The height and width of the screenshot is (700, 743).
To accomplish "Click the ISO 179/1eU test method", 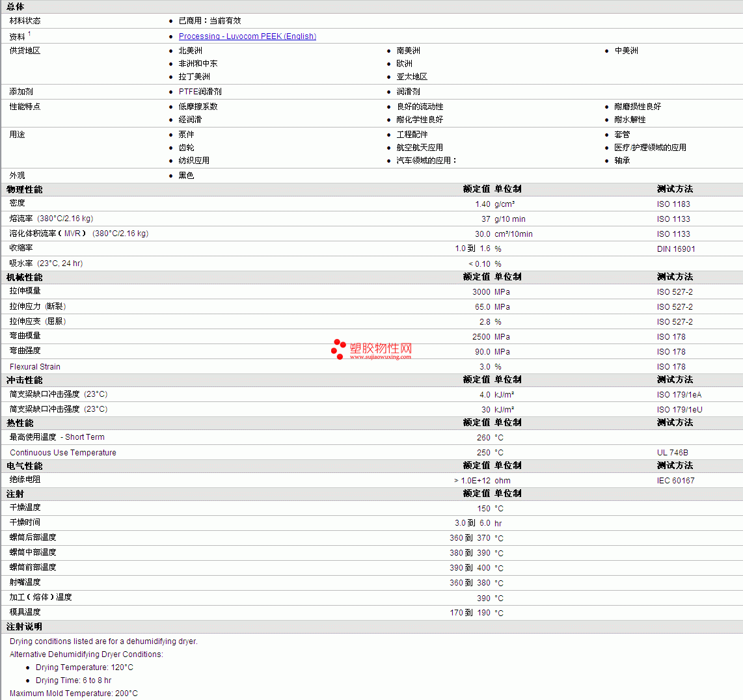I will coord(679,410).
